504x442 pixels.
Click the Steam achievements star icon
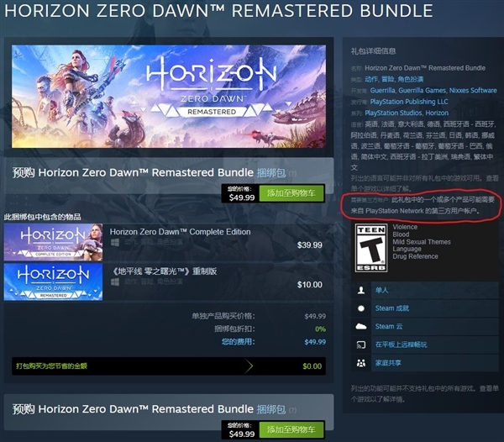[361, 308]
